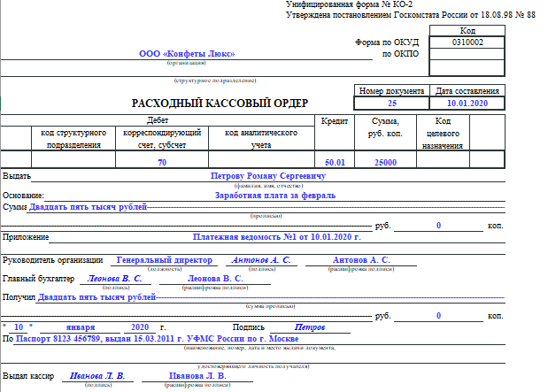
Task: Click header Номер документа
Action: (x=391, y=91)
